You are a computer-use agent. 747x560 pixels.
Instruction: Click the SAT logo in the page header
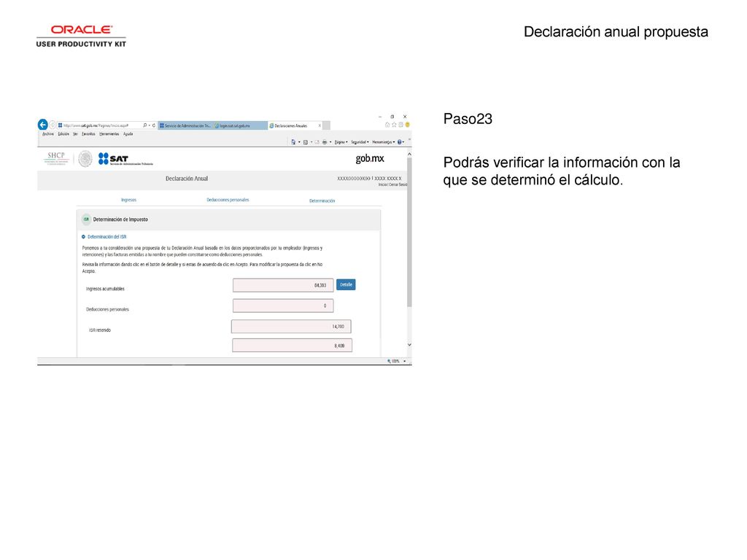point(125,159)
